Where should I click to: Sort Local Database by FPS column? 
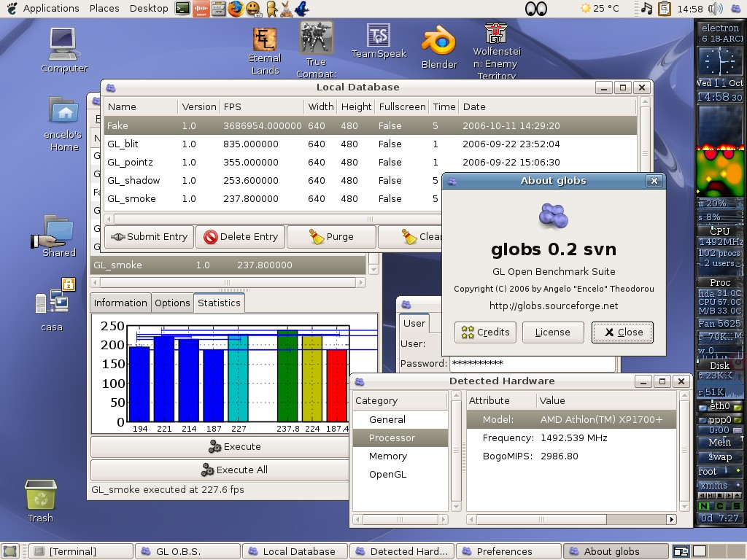[262, 106]
